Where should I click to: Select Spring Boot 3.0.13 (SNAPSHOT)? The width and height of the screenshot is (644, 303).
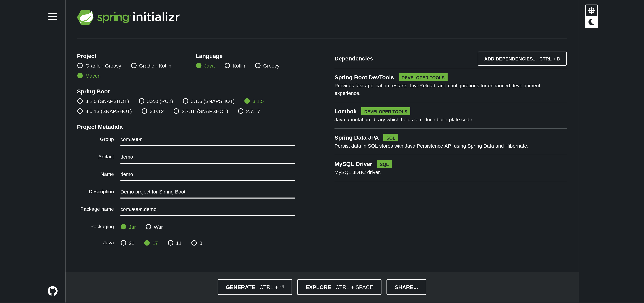click(105, 111)
